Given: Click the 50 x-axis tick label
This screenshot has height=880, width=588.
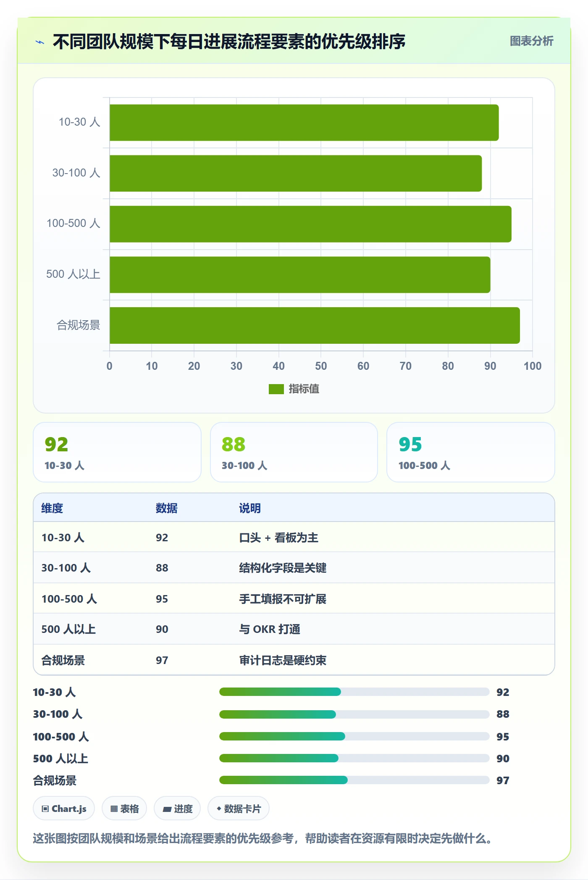Looking at the screenshot, I should [321, 366].
